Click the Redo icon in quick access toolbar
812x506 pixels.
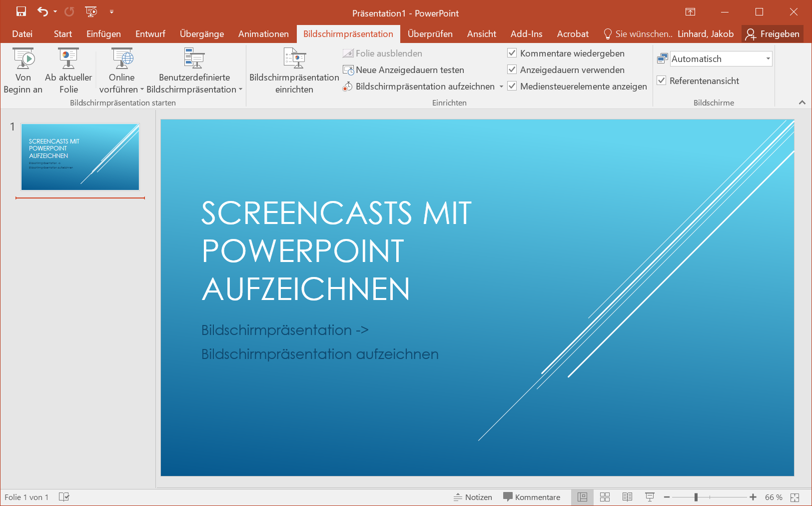click(69, 11)
